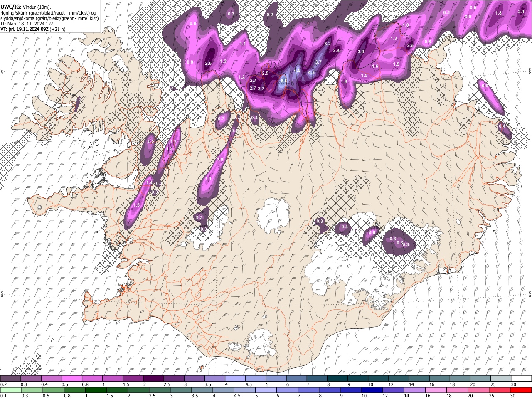Click the 4.3 precipitation value on the map

point(312,73)
